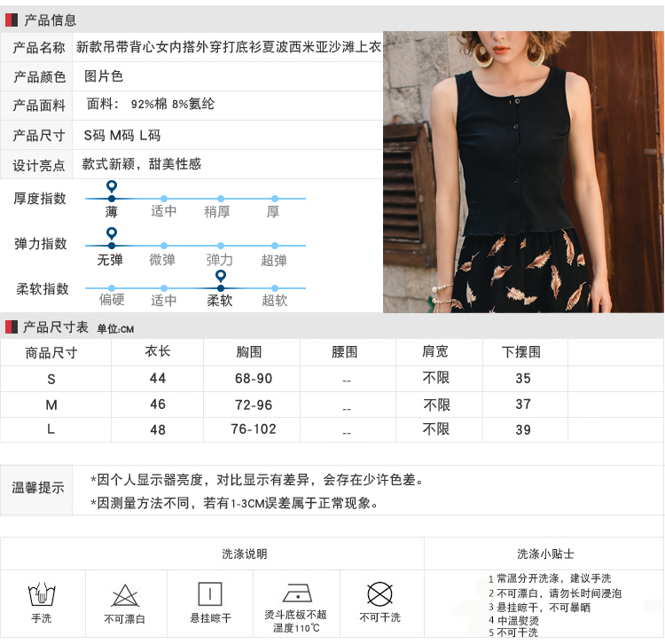Image resolution: width=665 pixels, height=644 pixels.
Task: Select the 微弹 dot on elasticity slider
Action: tap(164, 246)
